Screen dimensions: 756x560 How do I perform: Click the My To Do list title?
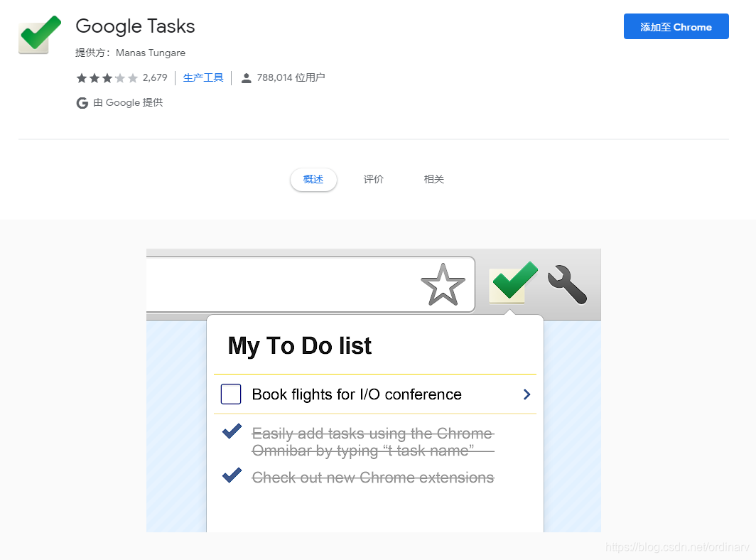pos(299,346)
